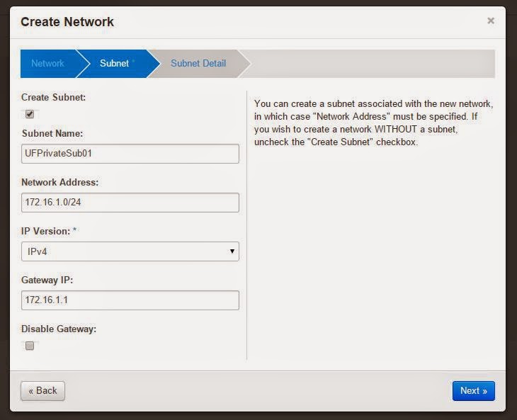This screenshot has width=517, height=420.
Task: Enable the Disable Gateway checkbox
Action: coord(30,346)
